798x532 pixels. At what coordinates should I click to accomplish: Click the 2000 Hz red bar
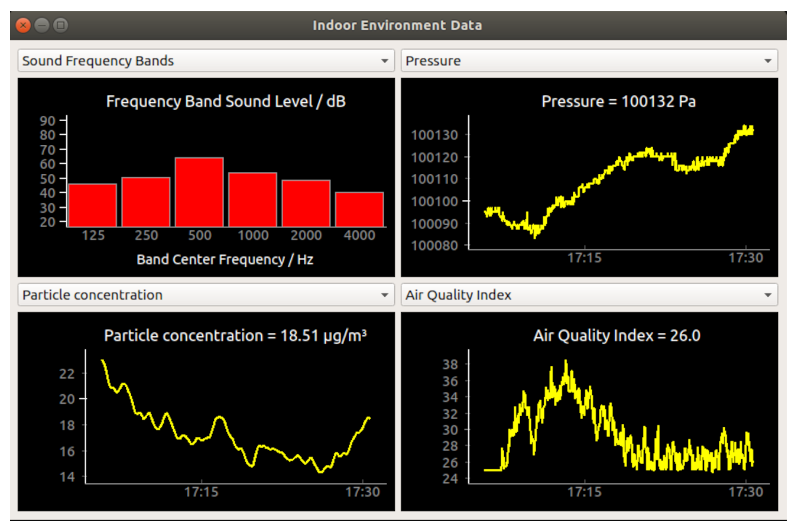[306, 203]
